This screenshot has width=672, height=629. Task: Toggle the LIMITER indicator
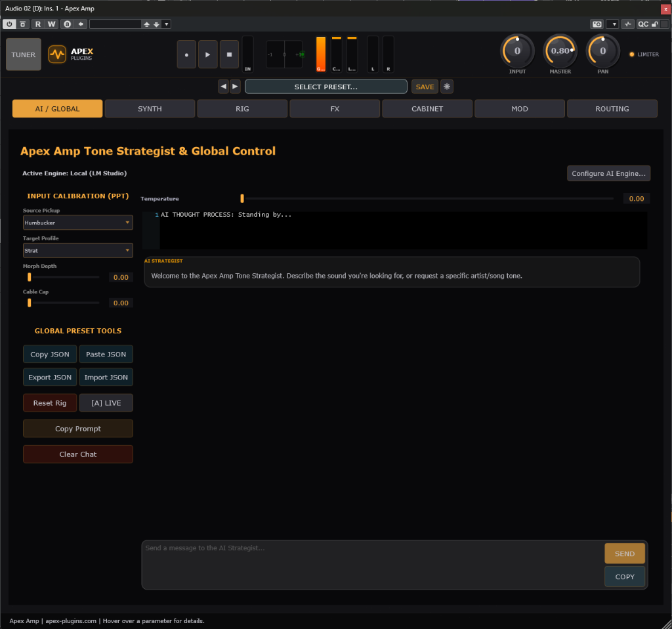tap(644, 54)
